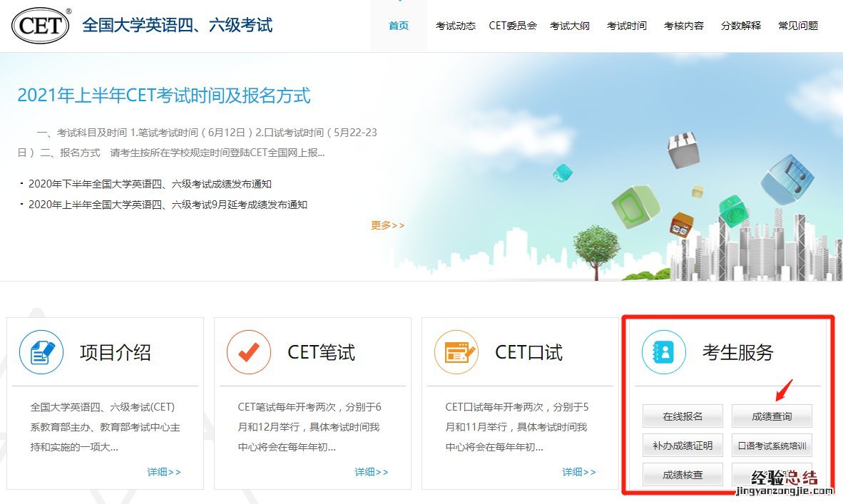The width and height of the screenshot is (843, 504).
Task: Open the 常见问题 navigation item
Action: tap(798, 26)
